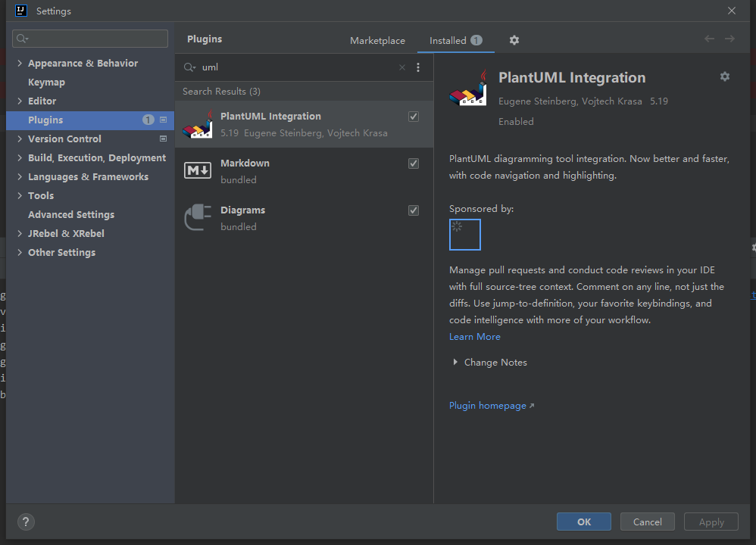Switch to the Marketplace tab
756x545 pixels.
pos(377,41)
